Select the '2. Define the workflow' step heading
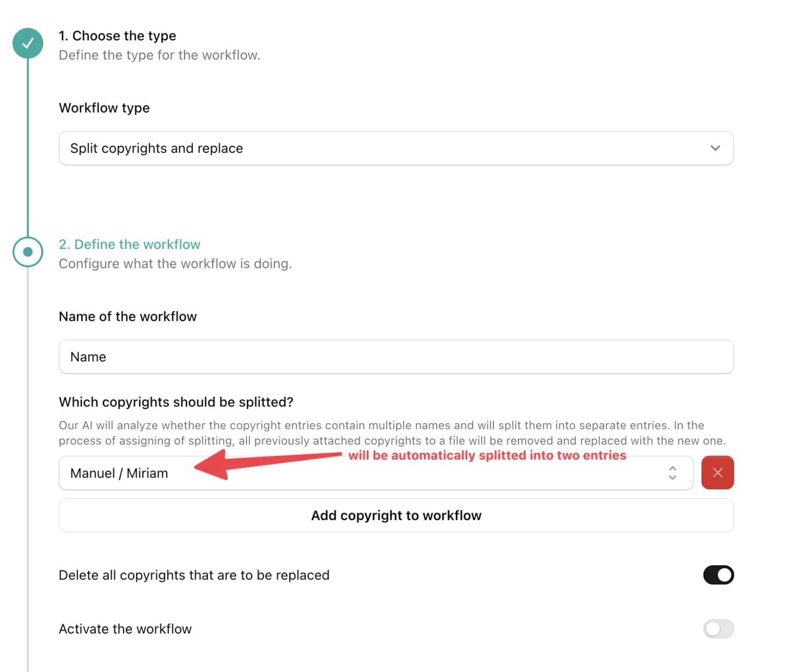This screenshot has height=672, width=787. [x=129, y=244]
